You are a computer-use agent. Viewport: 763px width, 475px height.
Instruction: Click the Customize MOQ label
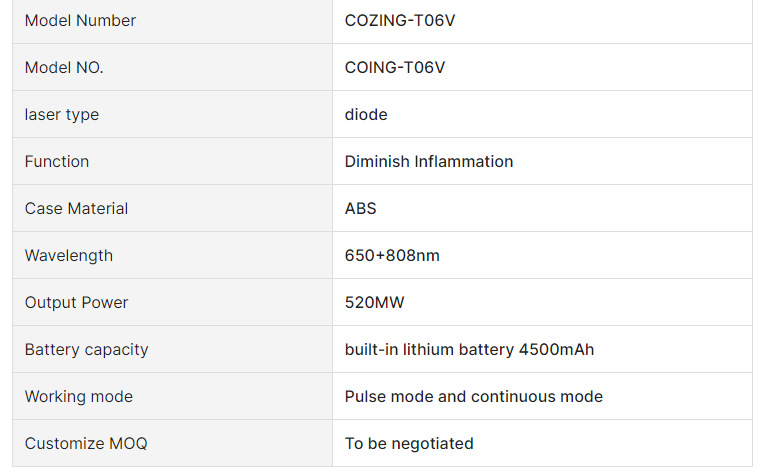pos(86,444)
